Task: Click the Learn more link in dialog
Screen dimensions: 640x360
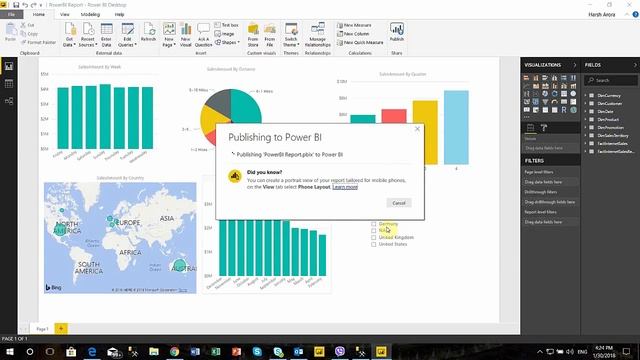Action: click(x=345, y=187)
